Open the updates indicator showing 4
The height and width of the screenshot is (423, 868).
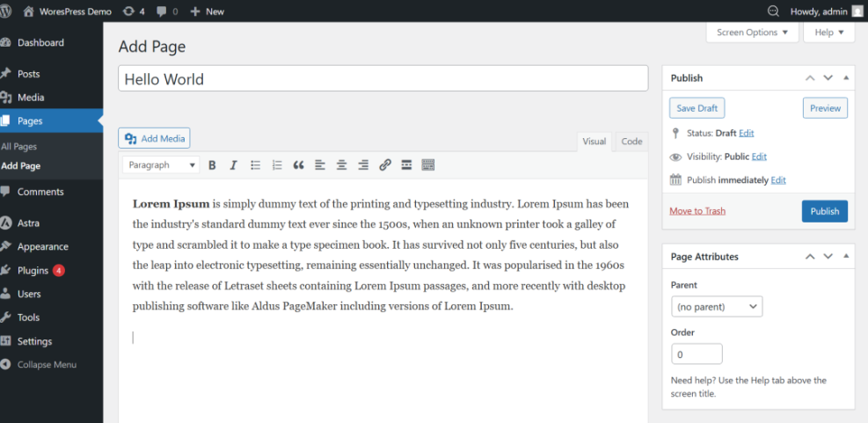click(134, 11)
